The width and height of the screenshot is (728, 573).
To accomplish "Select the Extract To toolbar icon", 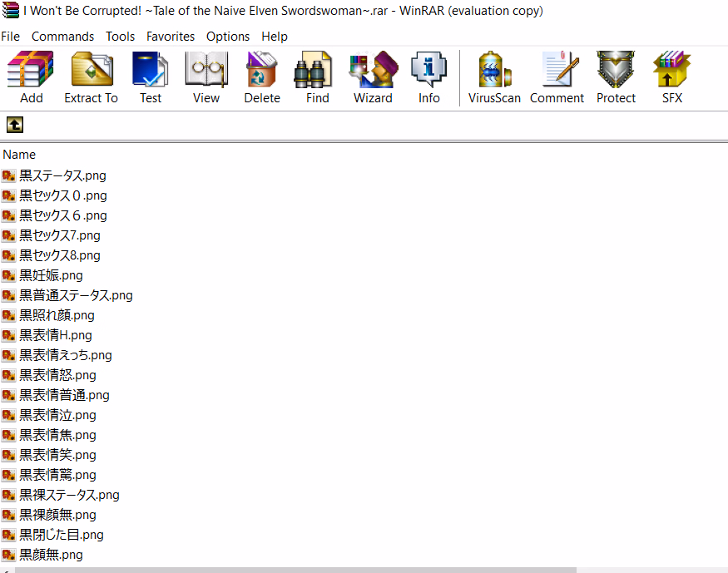I will (92, 70).
